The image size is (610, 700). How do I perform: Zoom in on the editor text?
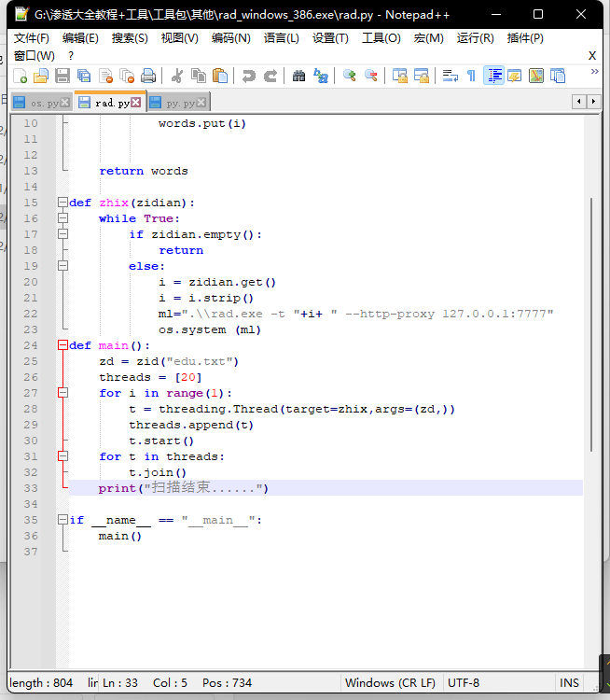point(349,76)
